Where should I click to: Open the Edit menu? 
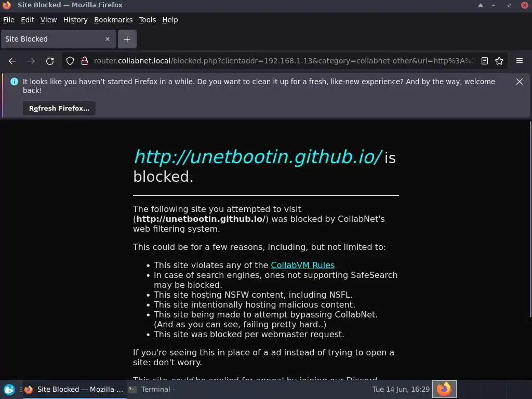point(28,20)
